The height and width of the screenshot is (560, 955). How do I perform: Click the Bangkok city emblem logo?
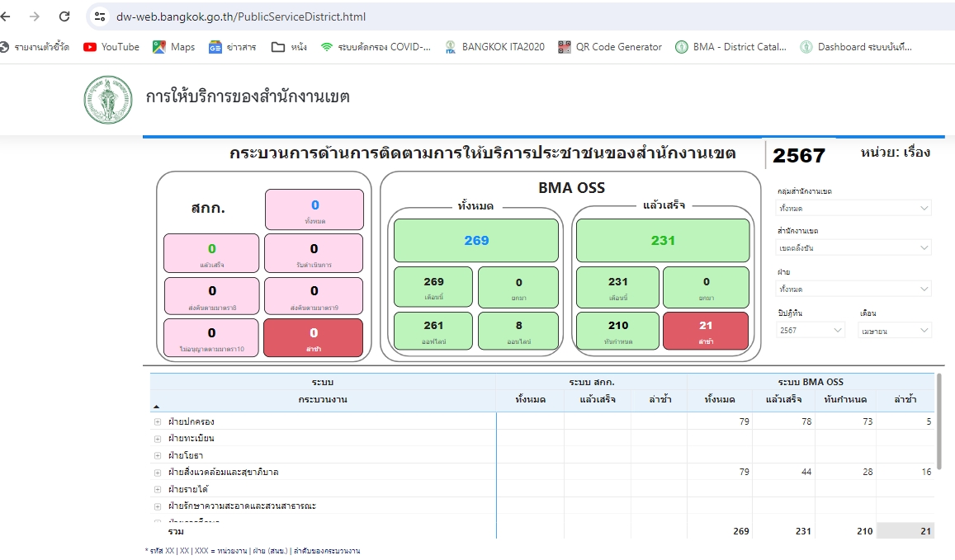coord(108,100)
